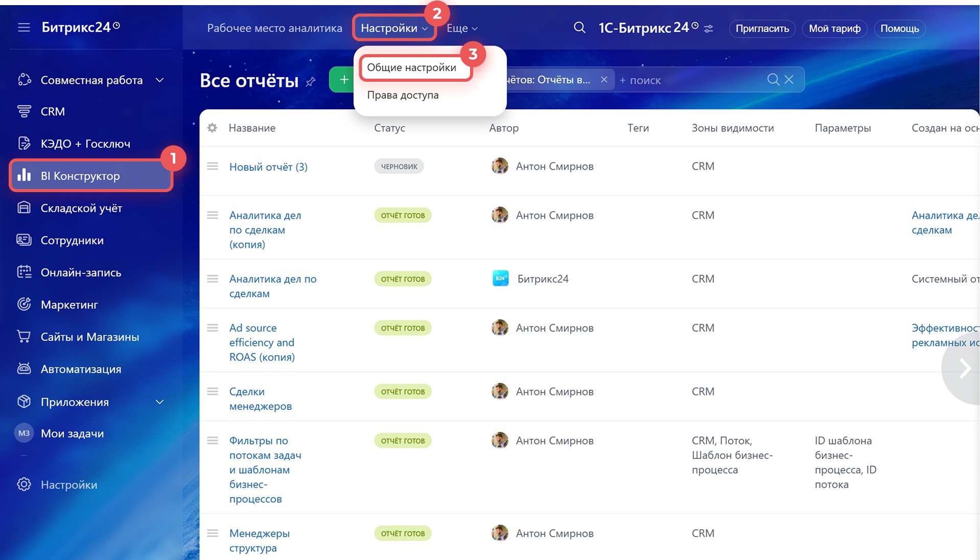Open Маркетинг in the sidebar

[x=69, y=305]
